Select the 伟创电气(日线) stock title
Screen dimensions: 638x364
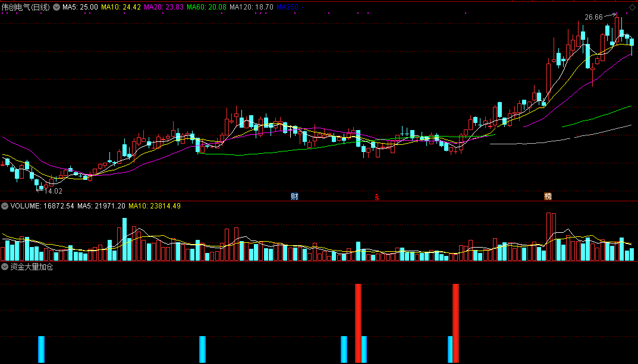tap(26, 7)
